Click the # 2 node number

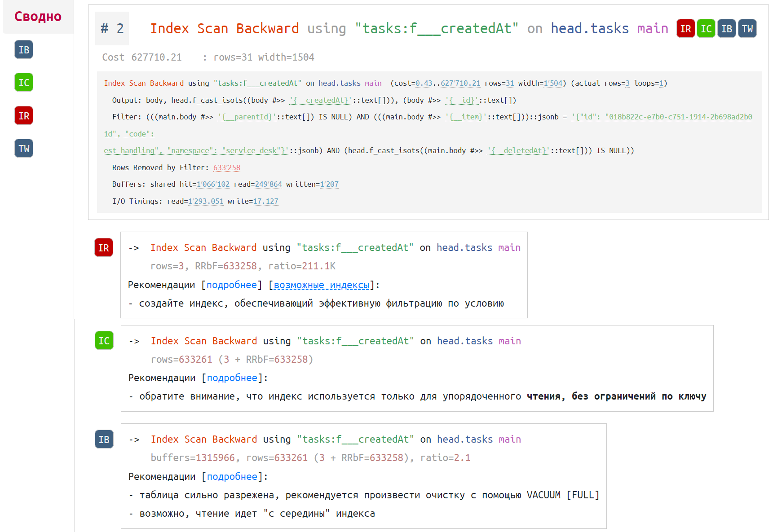(112, 29)
